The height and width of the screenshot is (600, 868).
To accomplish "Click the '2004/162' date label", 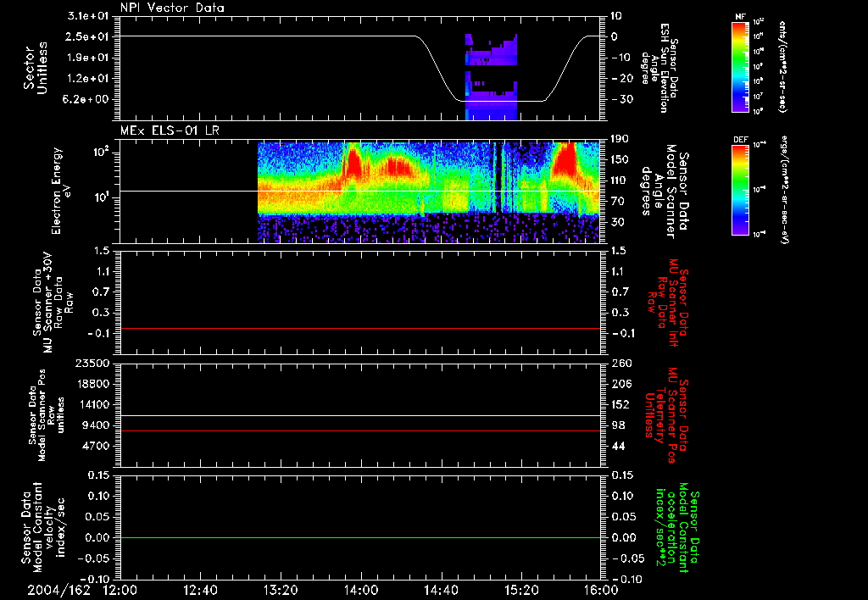I will 58,590.
